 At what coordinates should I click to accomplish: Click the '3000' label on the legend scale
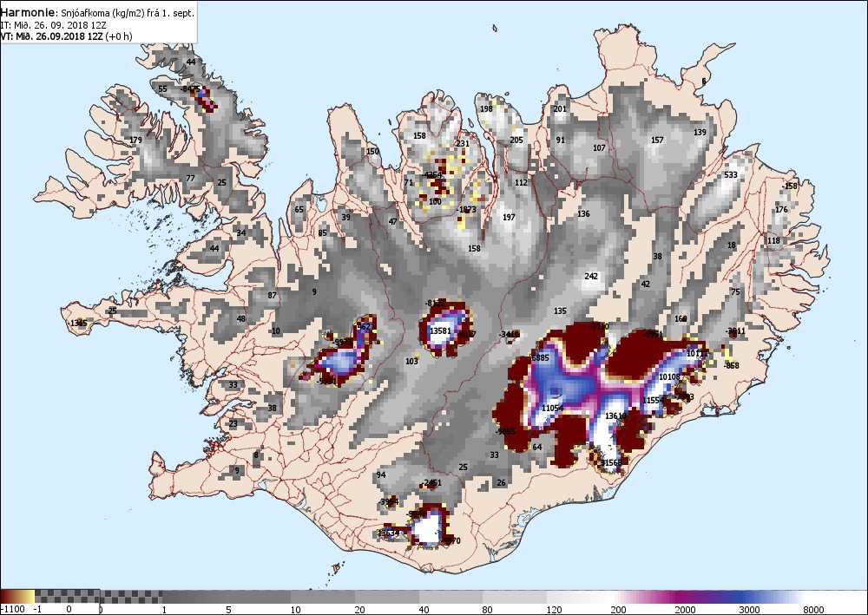pyautogui.click(x=750, y=610)
